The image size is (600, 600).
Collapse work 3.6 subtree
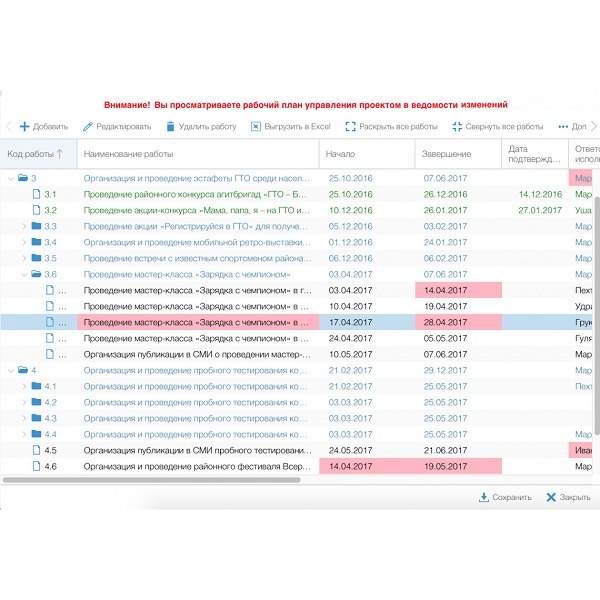click(x=24, y=274)
